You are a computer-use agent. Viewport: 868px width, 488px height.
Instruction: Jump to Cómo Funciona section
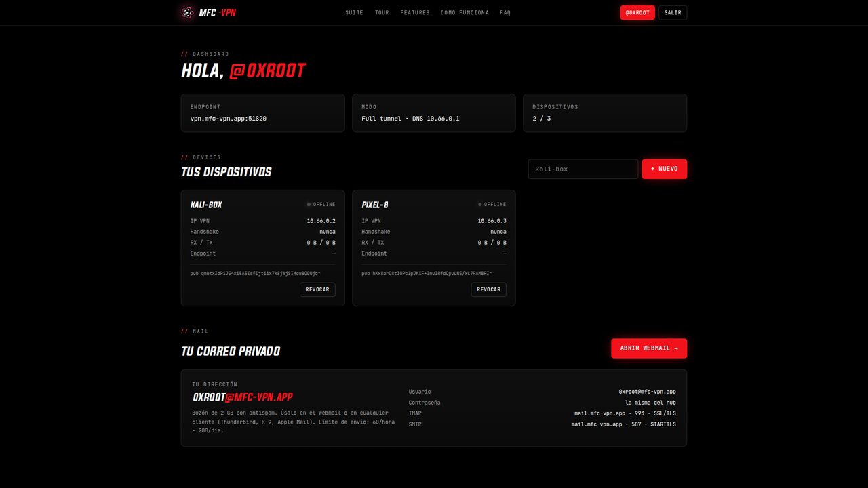coord(465,13)
